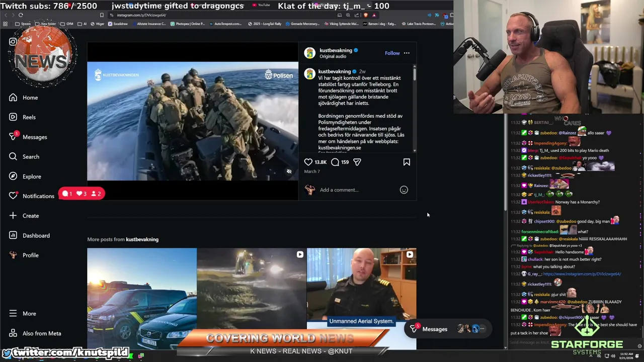The image size is (644, 362).
Task: Expand Also from Meta menu
Action: click(35, 333)
